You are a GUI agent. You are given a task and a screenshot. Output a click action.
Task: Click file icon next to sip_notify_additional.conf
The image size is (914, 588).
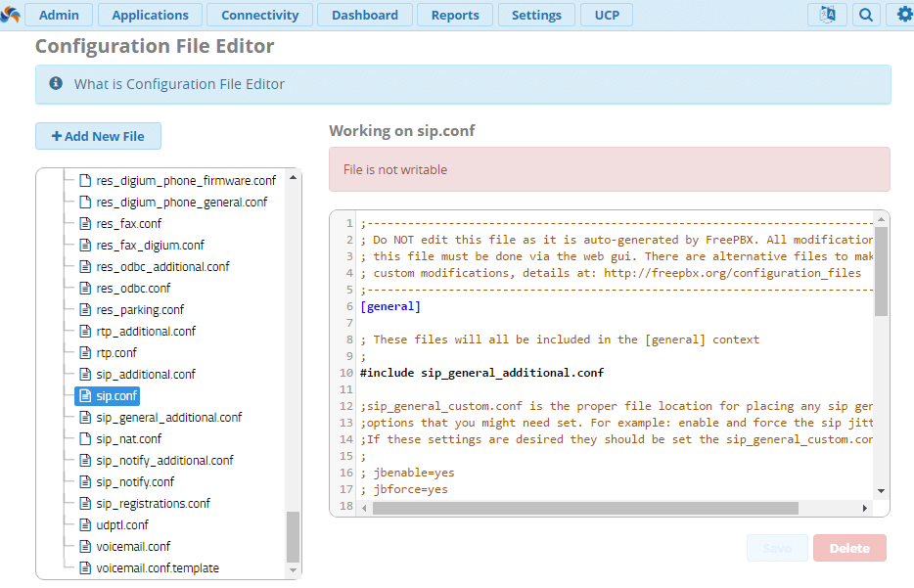(x=85, y=461)
